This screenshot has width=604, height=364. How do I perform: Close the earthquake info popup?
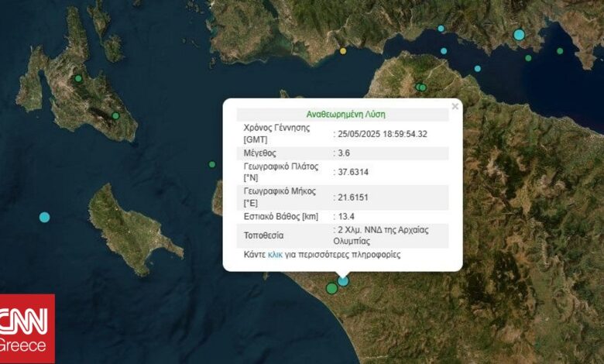click(x=455, y=106)
